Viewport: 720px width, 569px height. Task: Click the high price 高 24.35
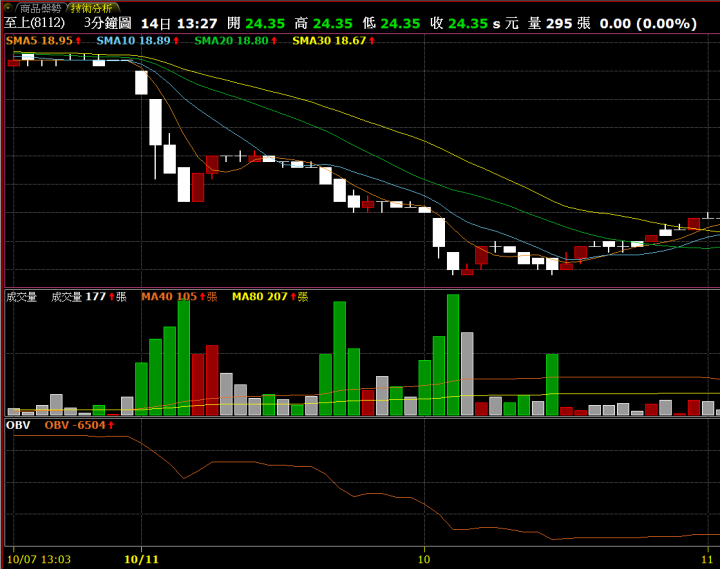[x=324, y=23]
